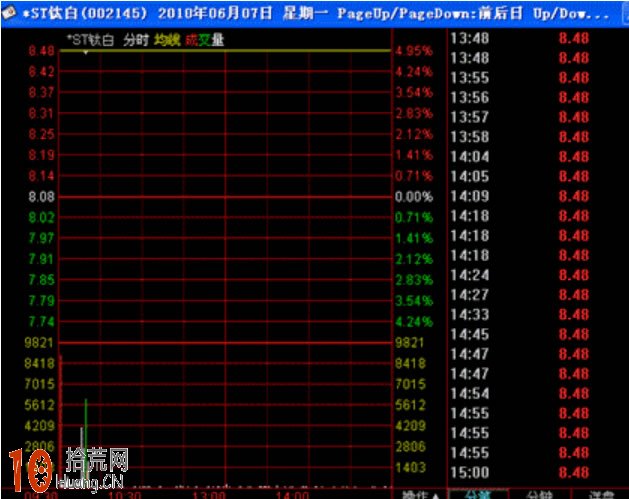Select the 分时 legend label

pos(136,40)
